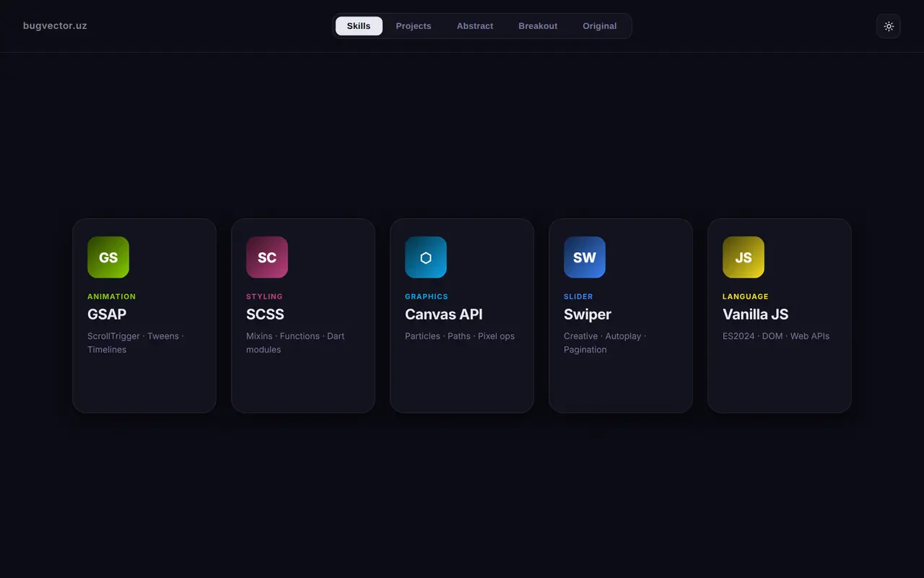
Task: Click the ANIMATION category label
Action: tap(112, 296)
